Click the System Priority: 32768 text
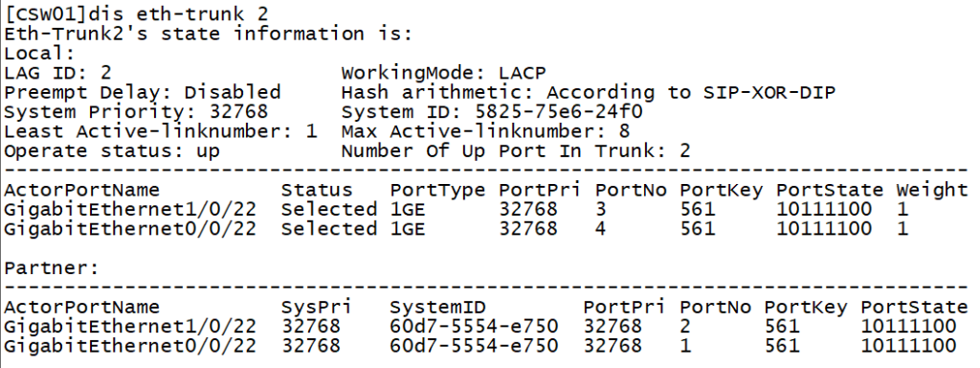The image size is (980, 368). [136, 112]
